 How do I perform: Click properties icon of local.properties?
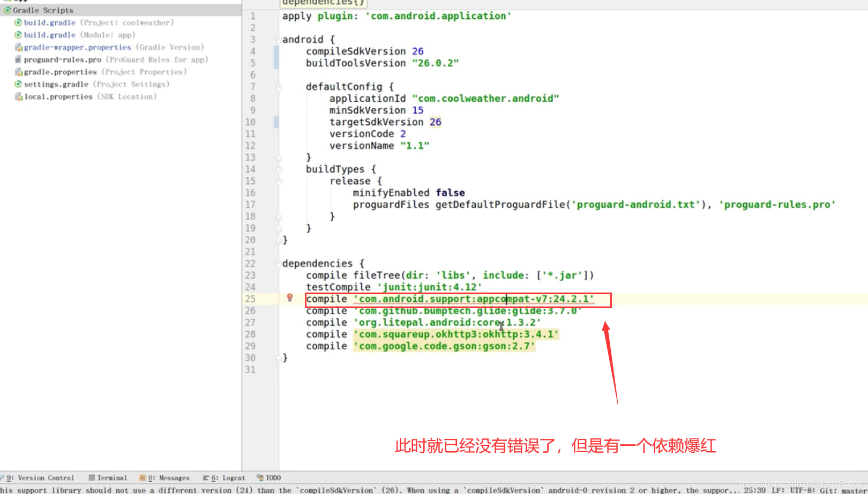[18, 96]
